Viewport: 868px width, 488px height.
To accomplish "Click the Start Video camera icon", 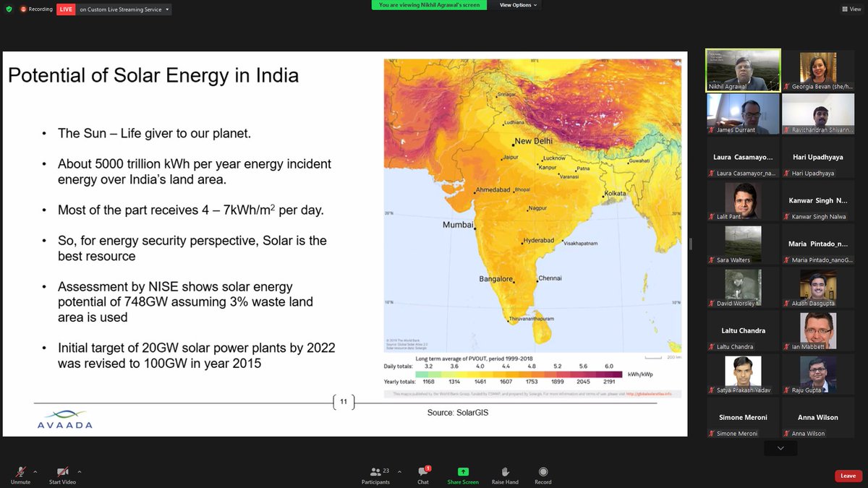I will point(62,471).
